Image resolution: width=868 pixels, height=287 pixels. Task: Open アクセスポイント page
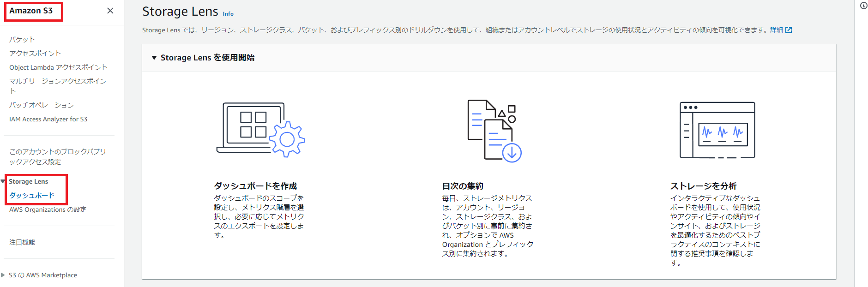click(35, 54)
